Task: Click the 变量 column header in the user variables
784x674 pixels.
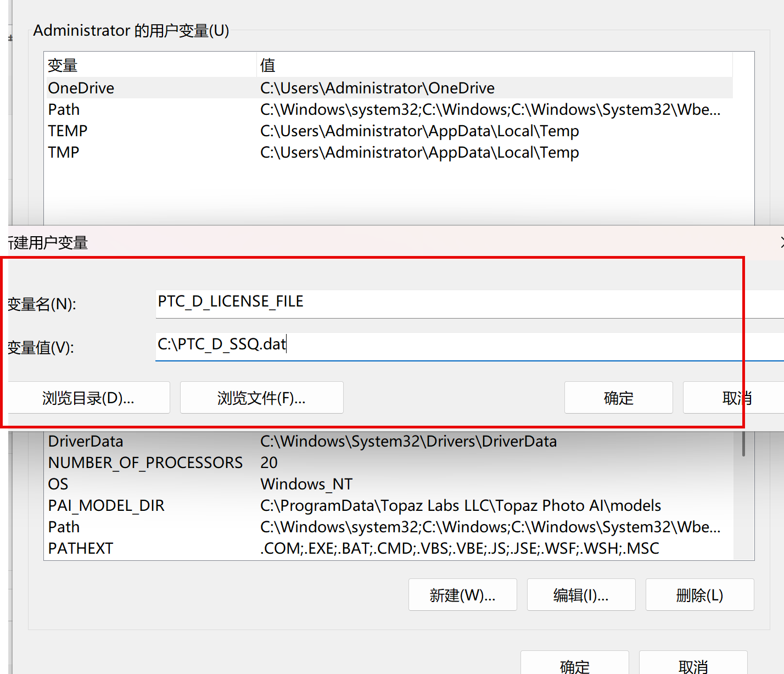Action: [148, 65]
